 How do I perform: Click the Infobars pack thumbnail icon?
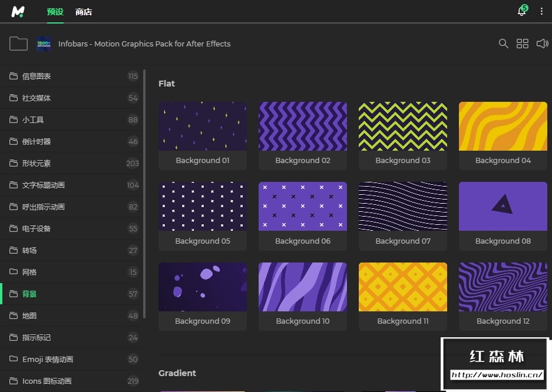click(44, 44)
